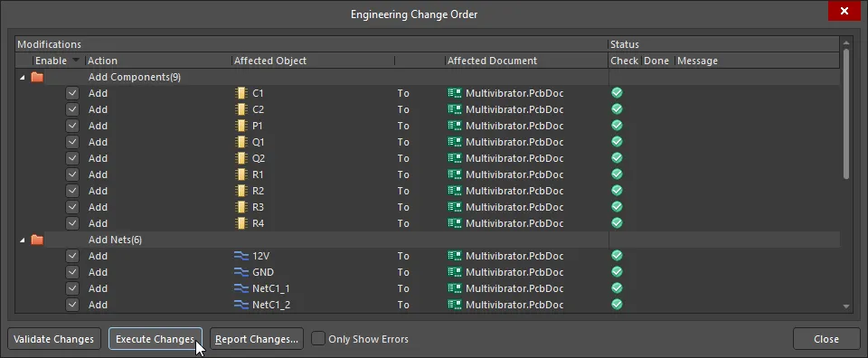Click the Add action text in R2 row
Screen dimensions: 868x358
coord(98,191)
